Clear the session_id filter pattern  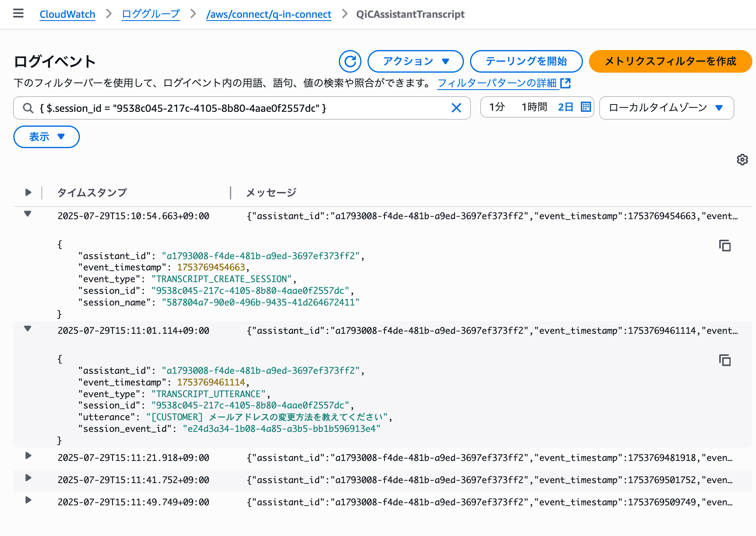(x=456, y=108)
